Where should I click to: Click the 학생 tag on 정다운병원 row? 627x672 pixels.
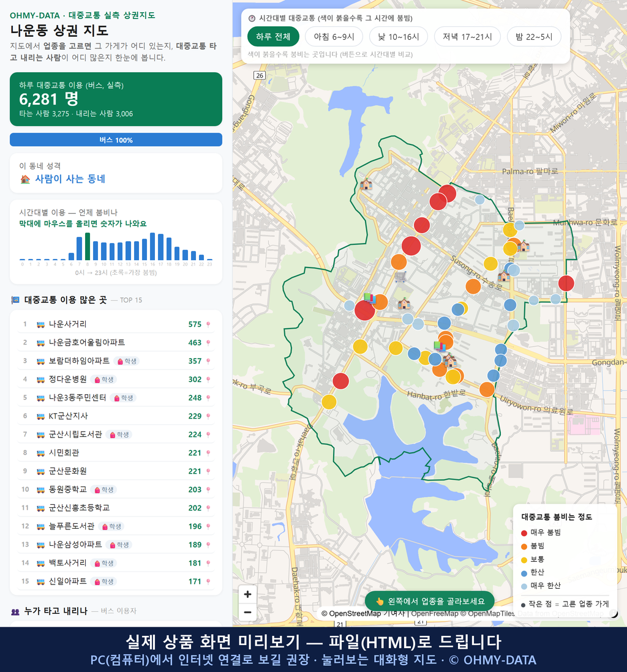[x=103, y=379]
